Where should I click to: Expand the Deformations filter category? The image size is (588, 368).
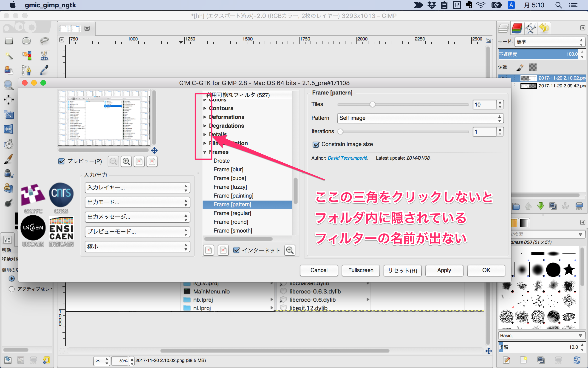(205, 117)
